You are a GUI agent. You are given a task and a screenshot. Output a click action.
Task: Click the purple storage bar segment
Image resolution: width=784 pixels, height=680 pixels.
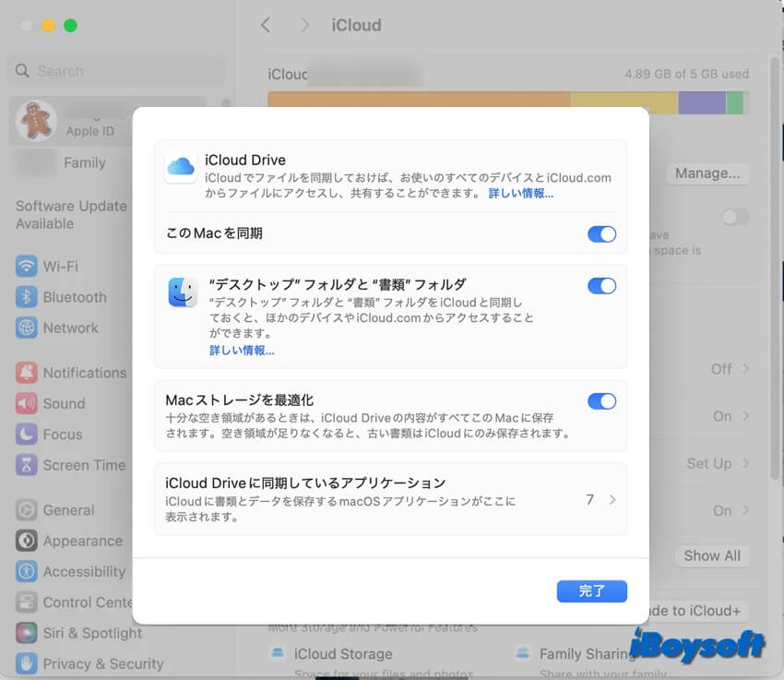[702, 102]
